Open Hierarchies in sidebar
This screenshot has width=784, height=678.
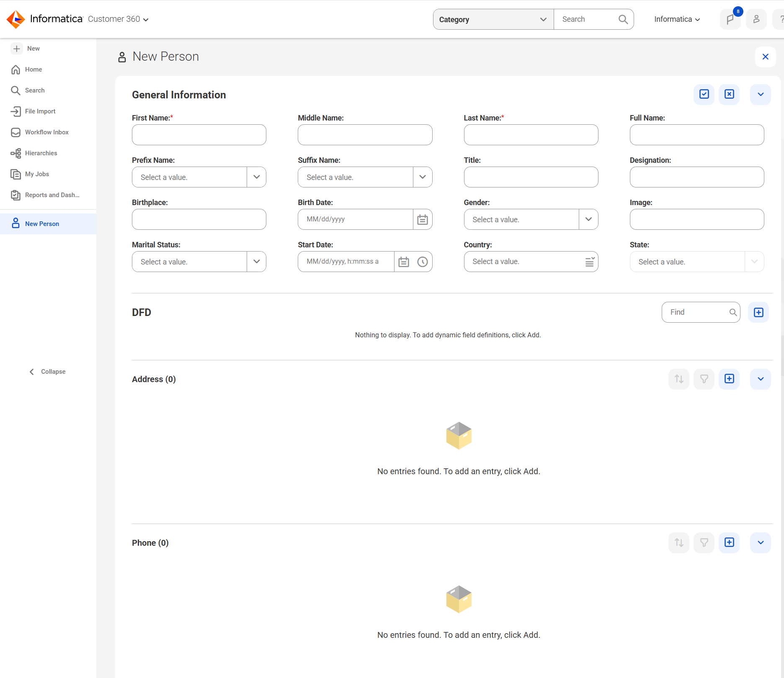(48, 153)
